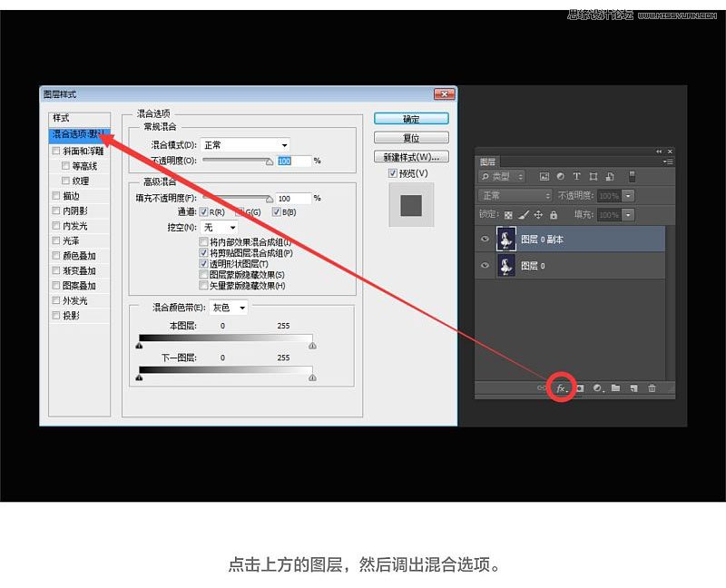Image resolution: width=726 pixels, height=588 pixels.
Task: Delete layer trash icon
Action: click(x=652, y=388)
